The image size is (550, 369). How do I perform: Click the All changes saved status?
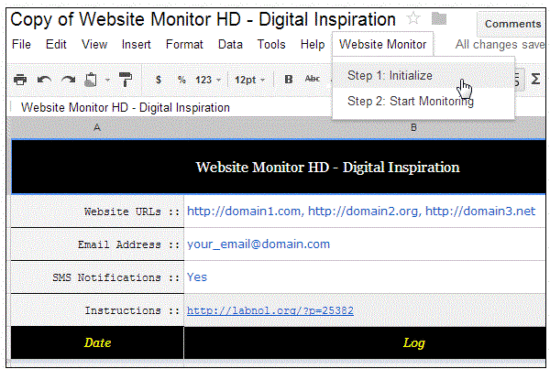(500, 45)
